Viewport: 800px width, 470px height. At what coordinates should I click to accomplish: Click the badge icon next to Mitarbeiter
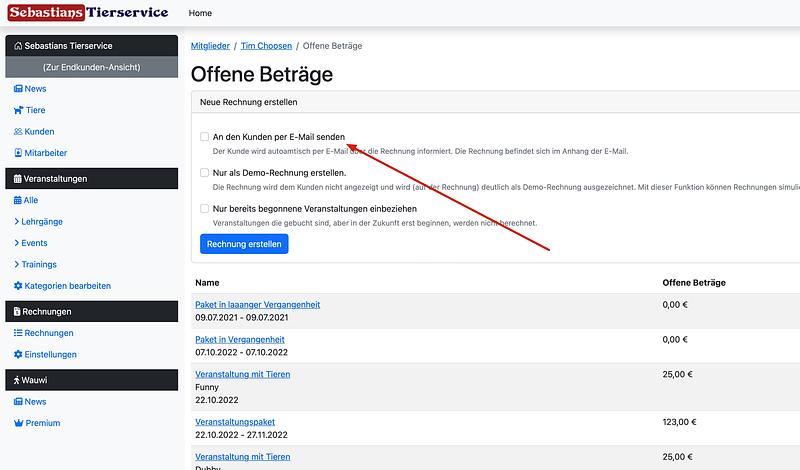pyautogui.click(x=17, y=153)
